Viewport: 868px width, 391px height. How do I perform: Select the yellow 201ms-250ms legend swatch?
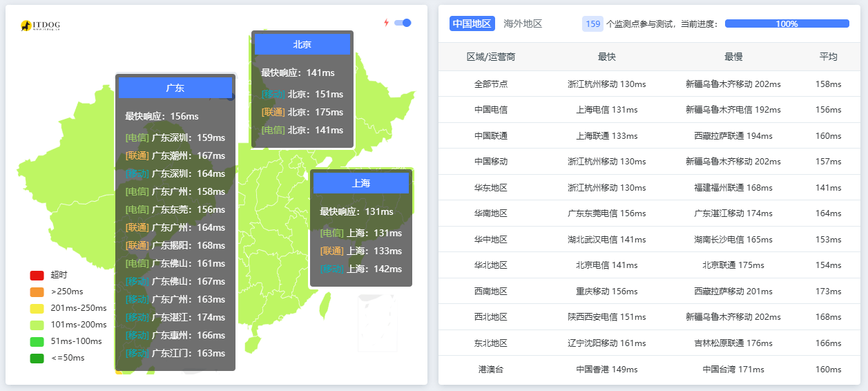click(37, 308)
